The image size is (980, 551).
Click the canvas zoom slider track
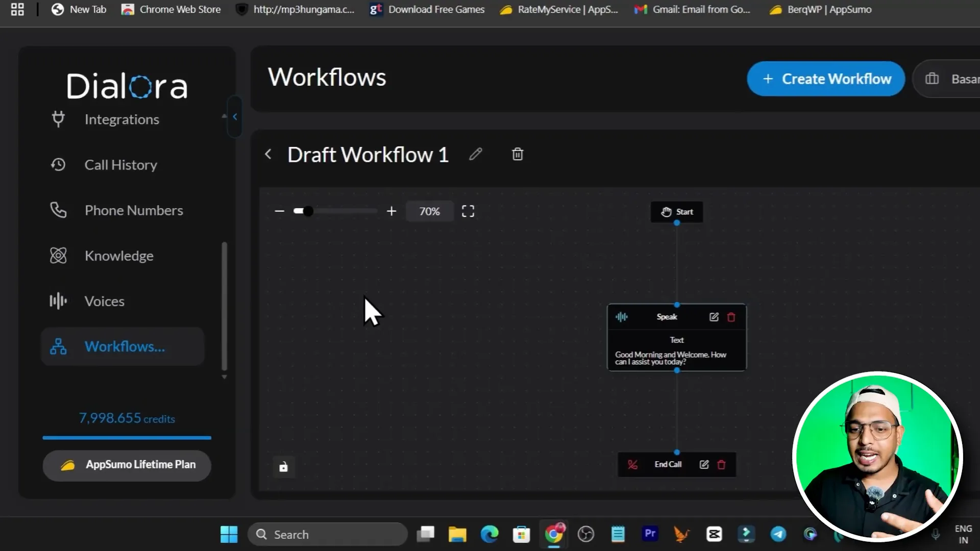pos(342,211)
